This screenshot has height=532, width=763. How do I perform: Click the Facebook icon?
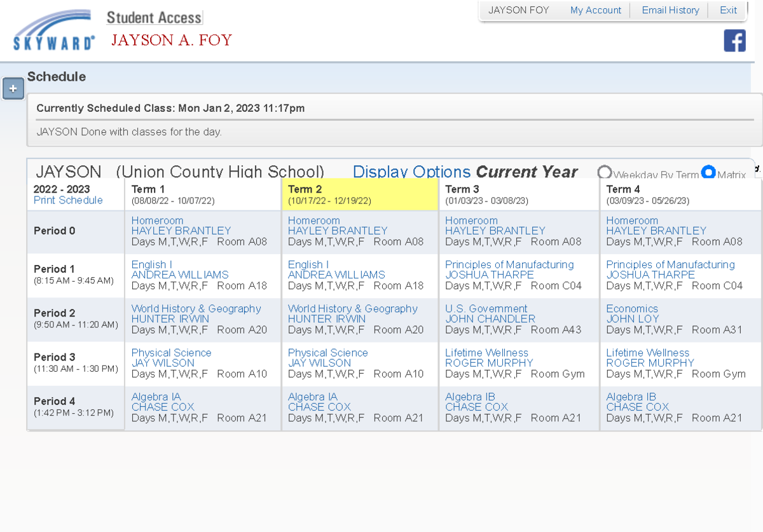click(734, 41)
